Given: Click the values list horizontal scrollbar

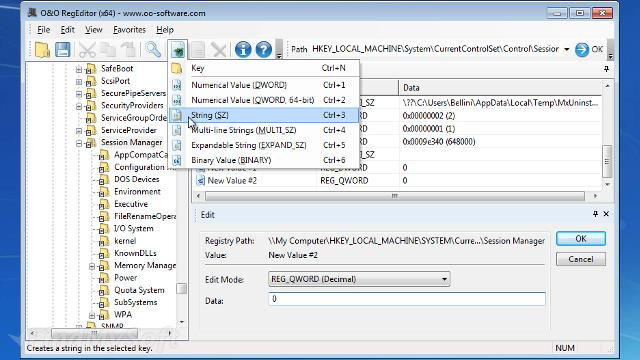Looking at the screenshot, I should coord(395,196).
